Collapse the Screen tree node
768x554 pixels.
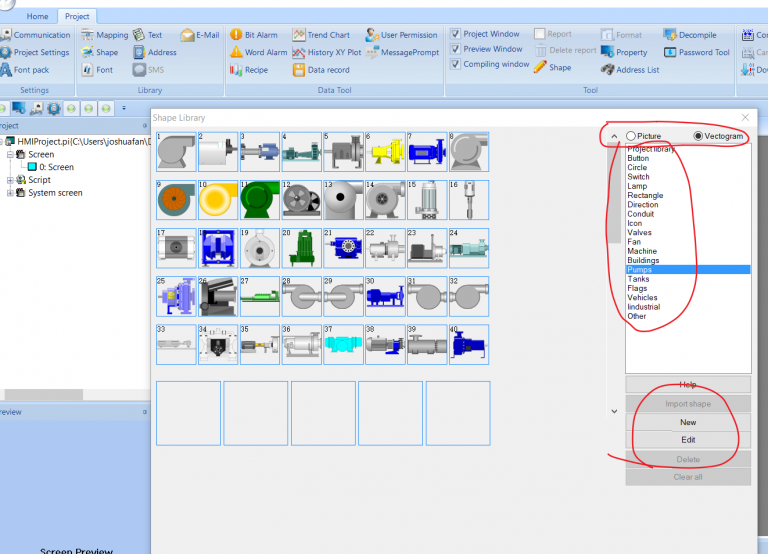pyautogui.click(x=10, y=155)
